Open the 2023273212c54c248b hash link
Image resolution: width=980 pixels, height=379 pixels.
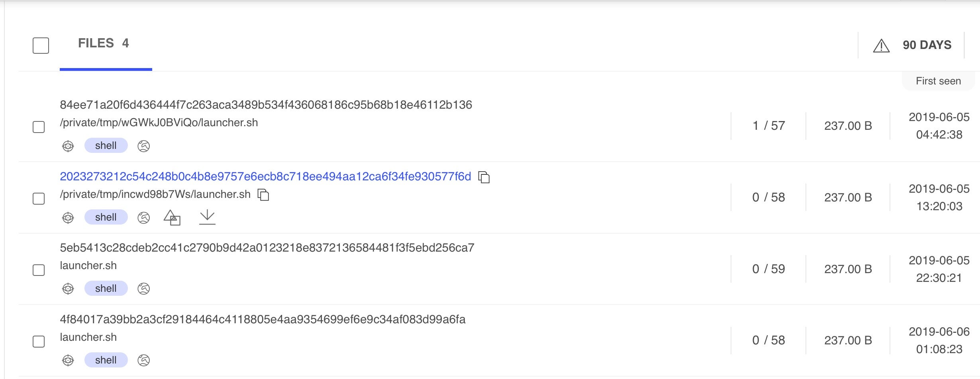(x=265, y=176)
